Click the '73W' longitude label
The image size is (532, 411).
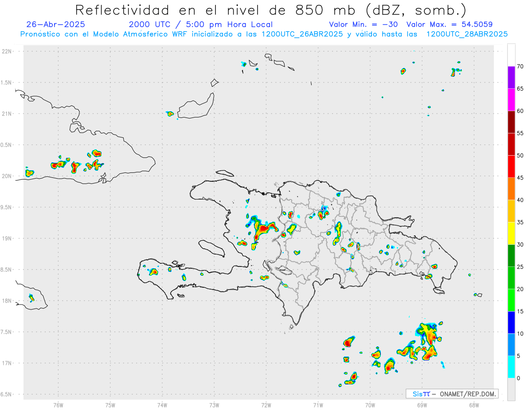point(214,405)
